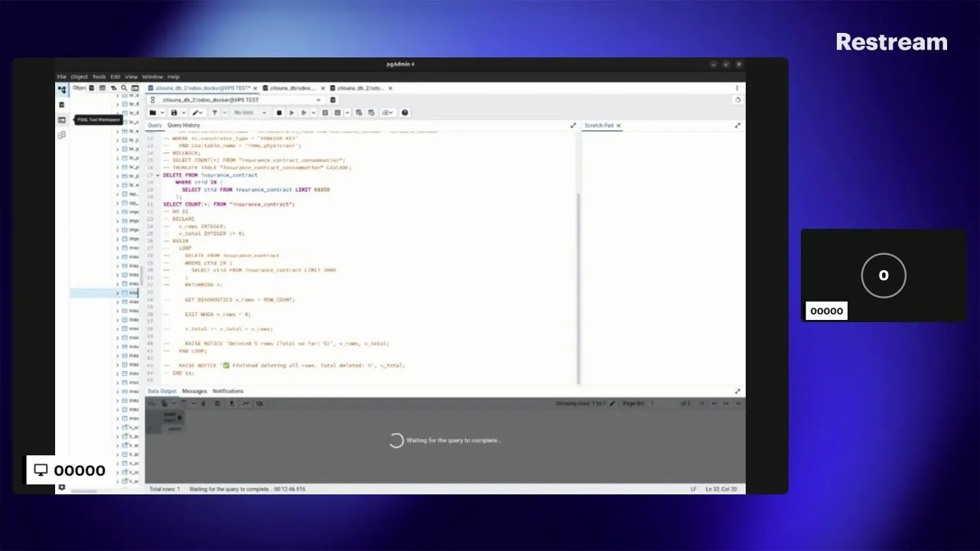Image resolution: width=980 pixels, height=551 pixels.
Task: Switch to Query History tab
Action: [x=184, y=126]
